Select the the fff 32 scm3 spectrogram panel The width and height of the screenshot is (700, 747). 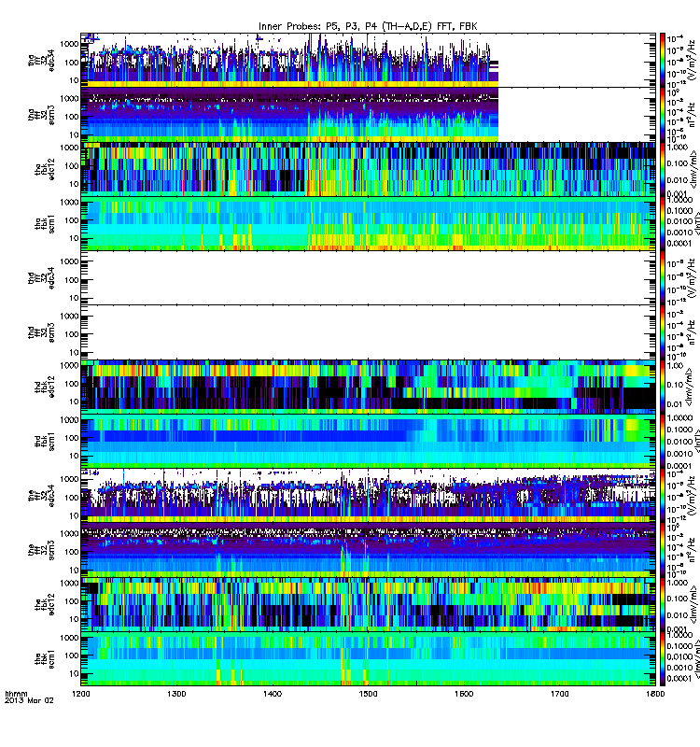tap(368, 550)
